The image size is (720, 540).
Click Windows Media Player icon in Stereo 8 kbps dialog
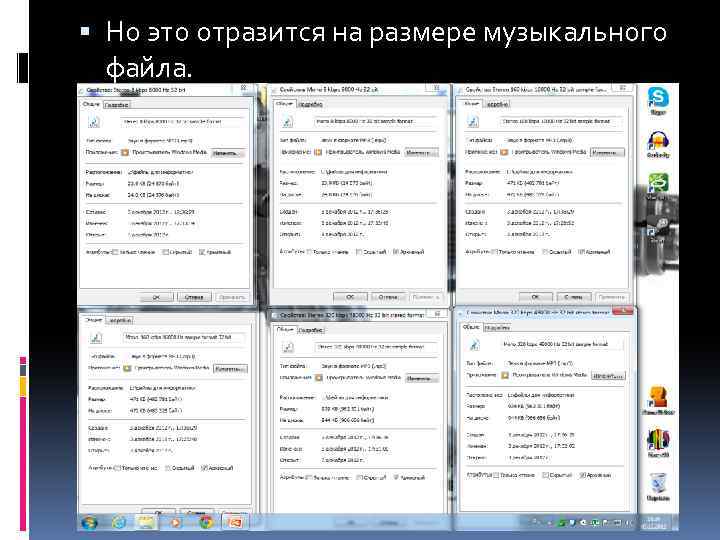pyautogui.click(x=125, y=152)
